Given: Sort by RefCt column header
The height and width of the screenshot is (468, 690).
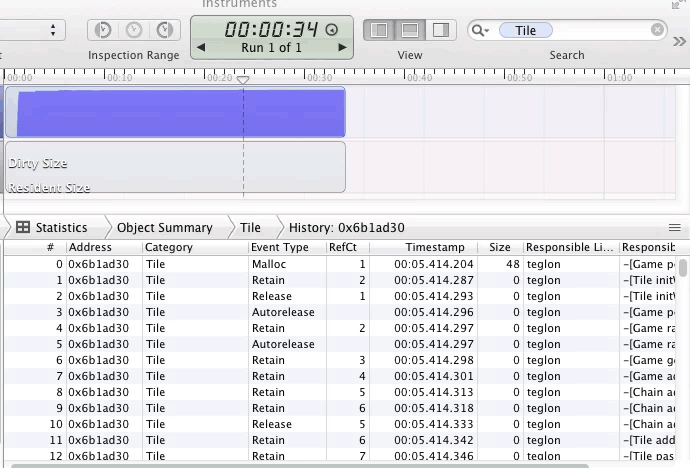Looking at the screenshot, I should (x=348, y=247).
